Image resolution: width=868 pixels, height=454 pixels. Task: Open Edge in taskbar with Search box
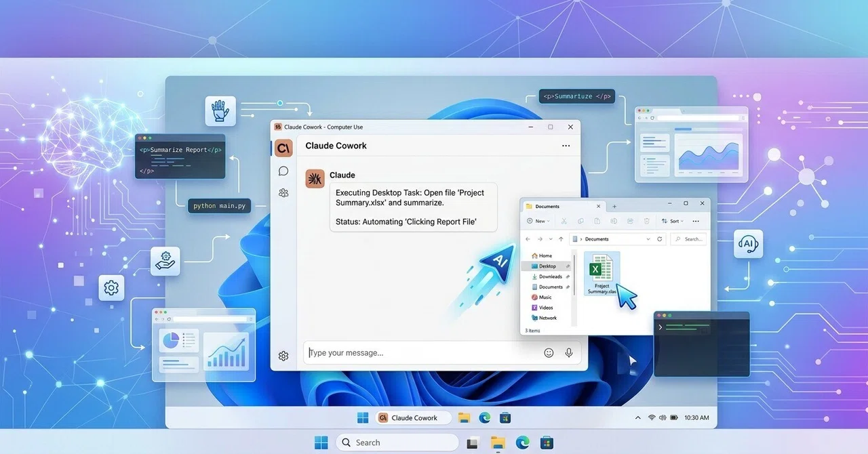(x=522, y=442)
